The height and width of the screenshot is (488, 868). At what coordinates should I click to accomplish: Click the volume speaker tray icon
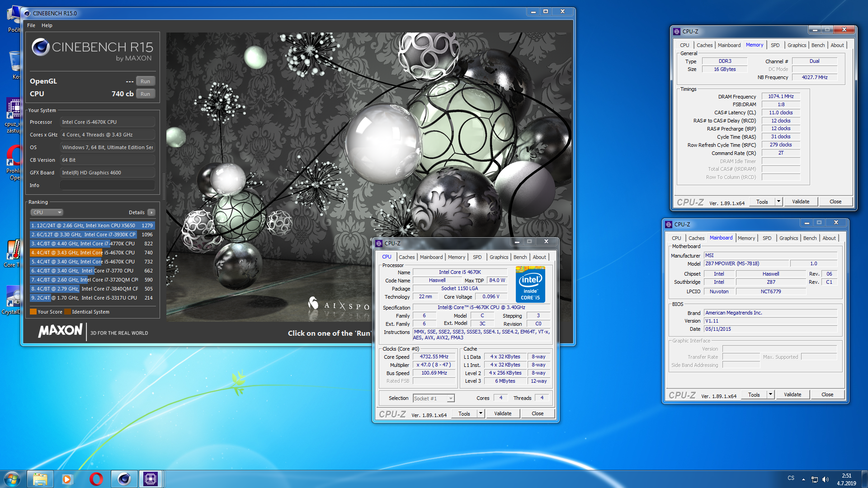pos(826,479)
